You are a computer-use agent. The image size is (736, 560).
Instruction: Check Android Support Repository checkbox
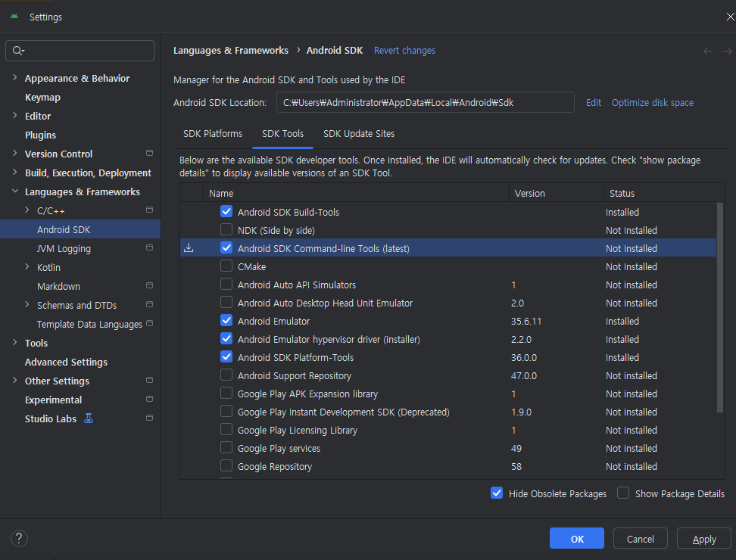click(226, 375)
